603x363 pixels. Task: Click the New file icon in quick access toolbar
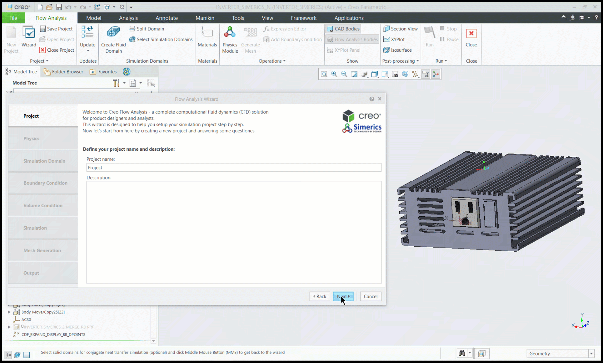point(40,7)
